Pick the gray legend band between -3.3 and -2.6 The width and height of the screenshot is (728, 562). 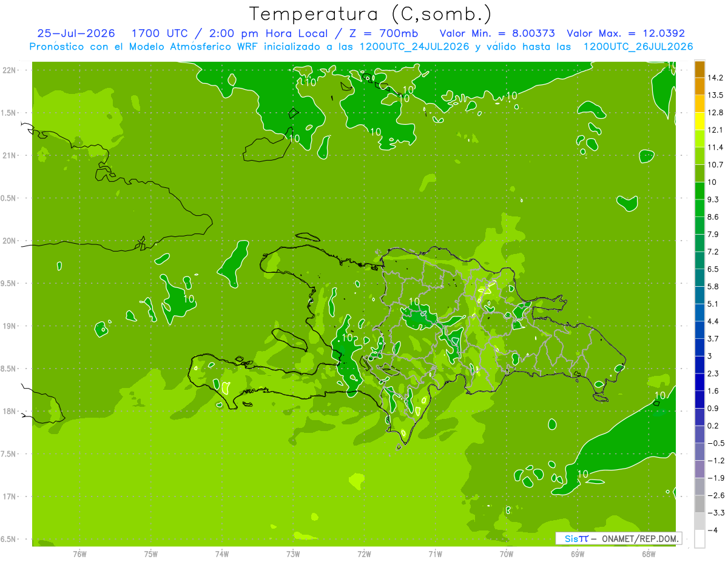click(699, 504)
